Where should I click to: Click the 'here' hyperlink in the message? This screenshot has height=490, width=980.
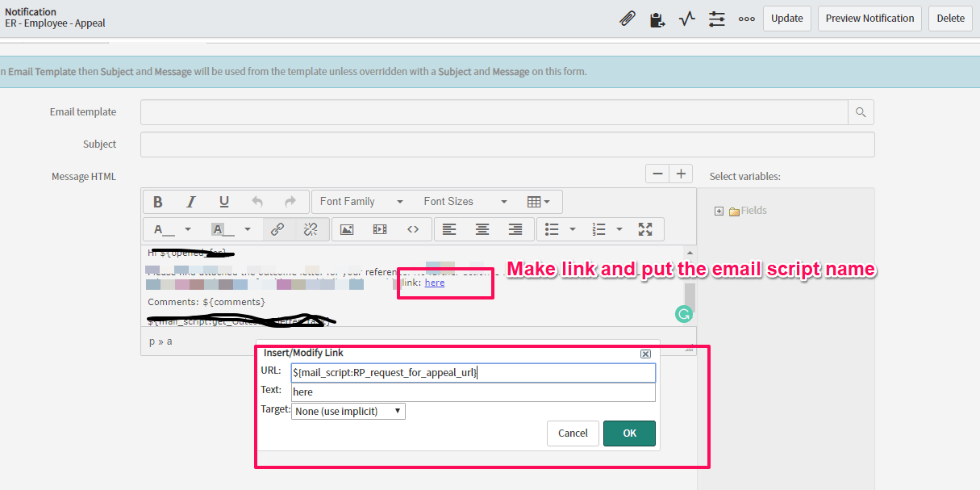[435, 283]
